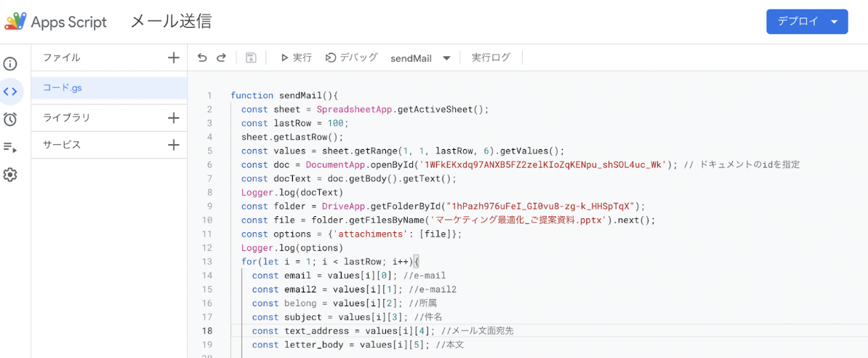The image size is (868, 358).
Task: Open Project Settings gear icon
Action: (10, 175)
